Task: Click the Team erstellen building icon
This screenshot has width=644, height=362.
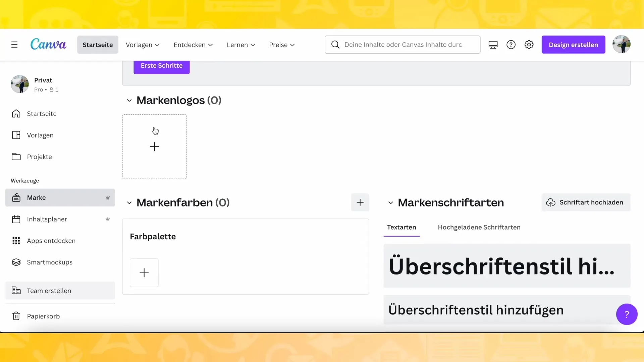Action: pos(16,291)
